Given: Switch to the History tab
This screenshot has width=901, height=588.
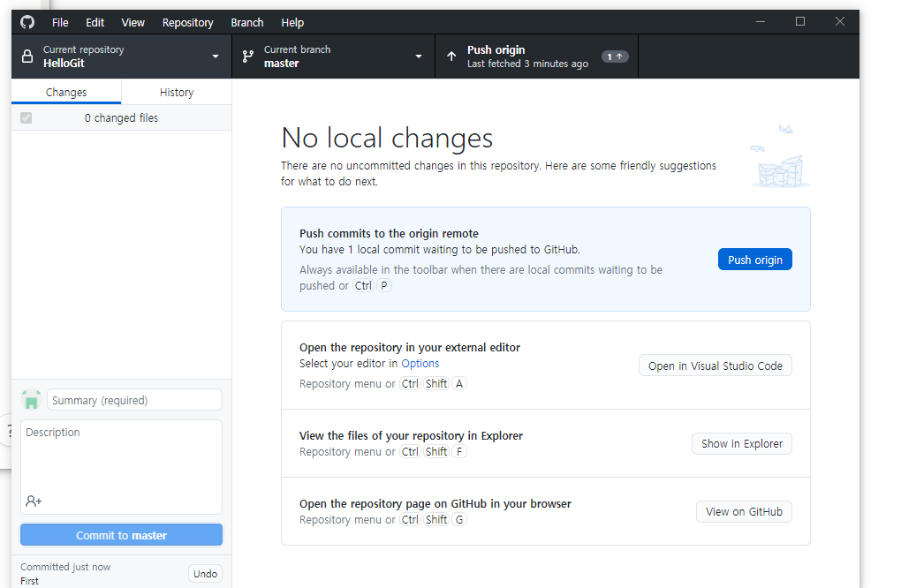Looking at the screenshot, I should tap(177, 92).
